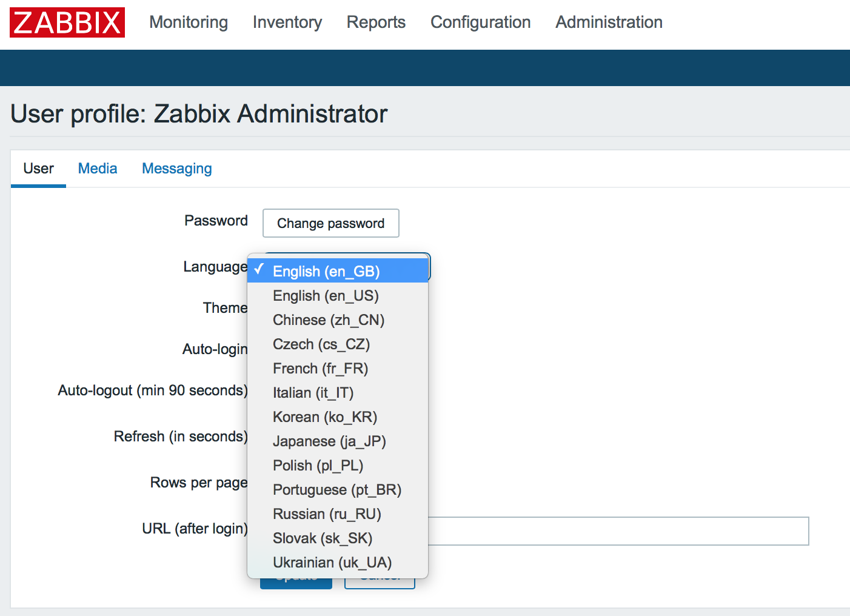Select Japanese (ja_JP) language option

click(338, 441)
